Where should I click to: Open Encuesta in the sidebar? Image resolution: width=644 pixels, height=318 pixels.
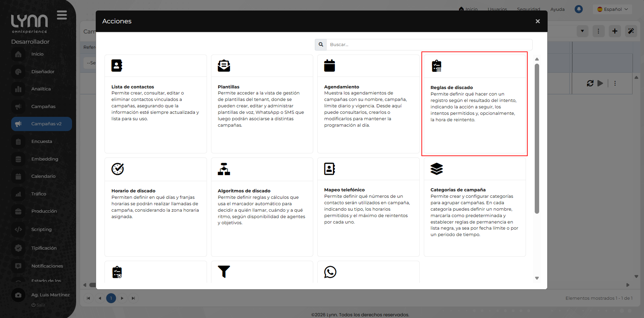42,142
